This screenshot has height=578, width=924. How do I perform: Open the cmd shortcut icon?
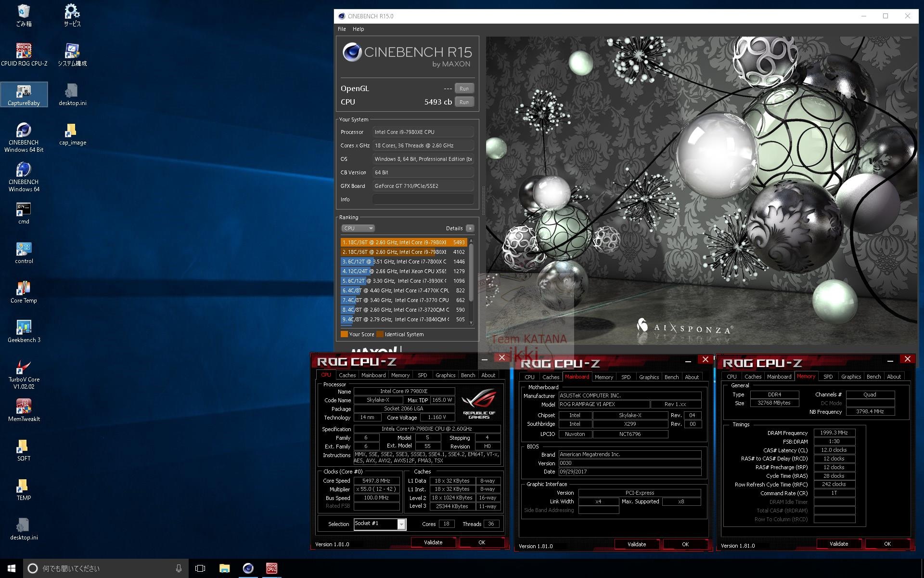24,213
